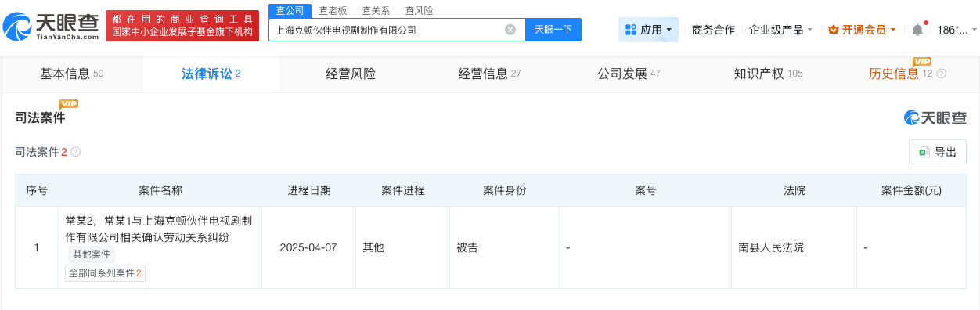Image resolution: width=980 pixels, height=310 pixels.
Task: Expand the 企业级产品 dropdown
Action: [x=780, y=30]
